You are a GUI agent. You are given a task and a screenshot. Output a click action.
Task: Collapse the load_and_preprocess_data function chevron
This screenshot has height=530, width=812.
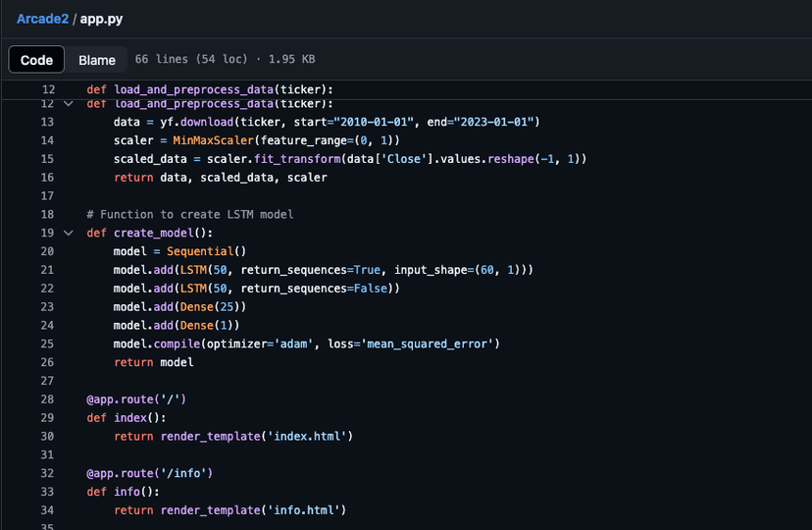tap(68, 103)
